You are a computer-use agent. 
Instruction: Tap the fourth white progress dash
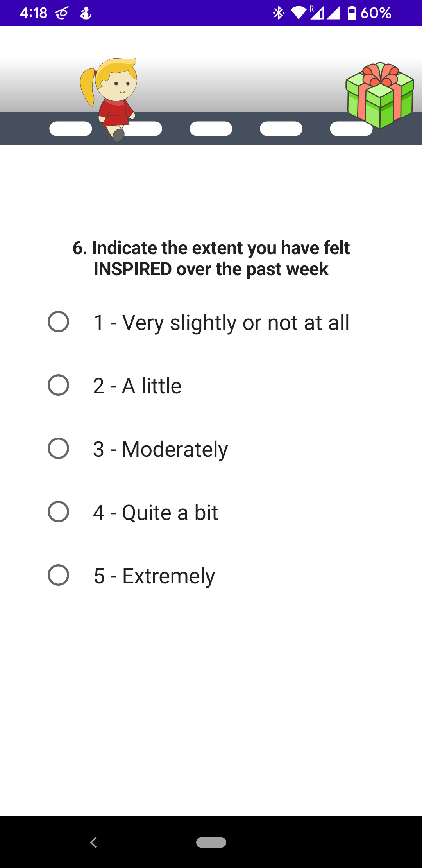coord(281,129)
